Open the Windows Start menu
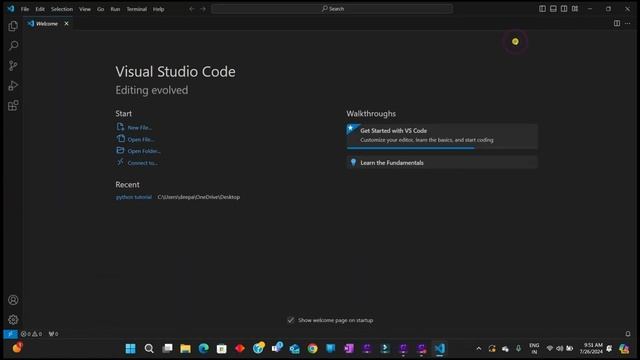 click(131, 348)
